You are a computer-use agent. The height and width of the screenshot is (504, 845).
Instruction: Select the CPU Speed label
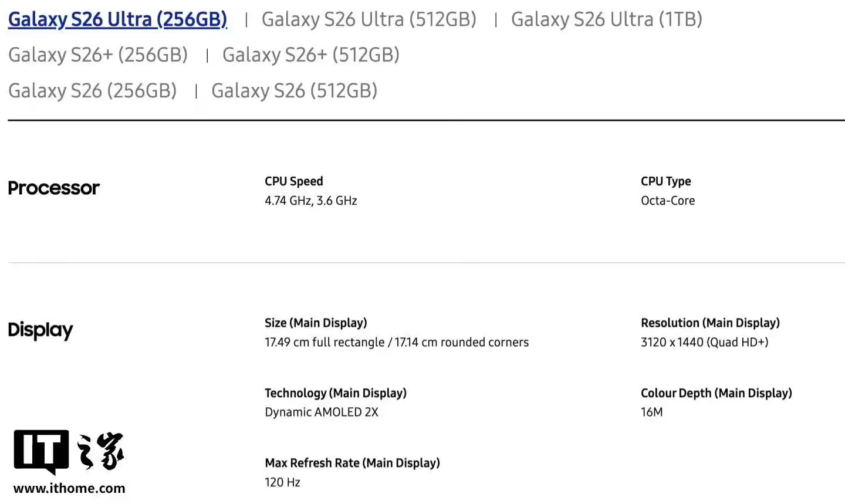tap(293, 181)
